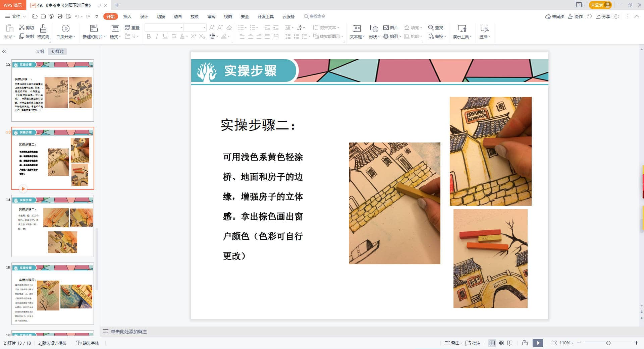Click 当页开始 slideshow play icon

pos(66,28)
